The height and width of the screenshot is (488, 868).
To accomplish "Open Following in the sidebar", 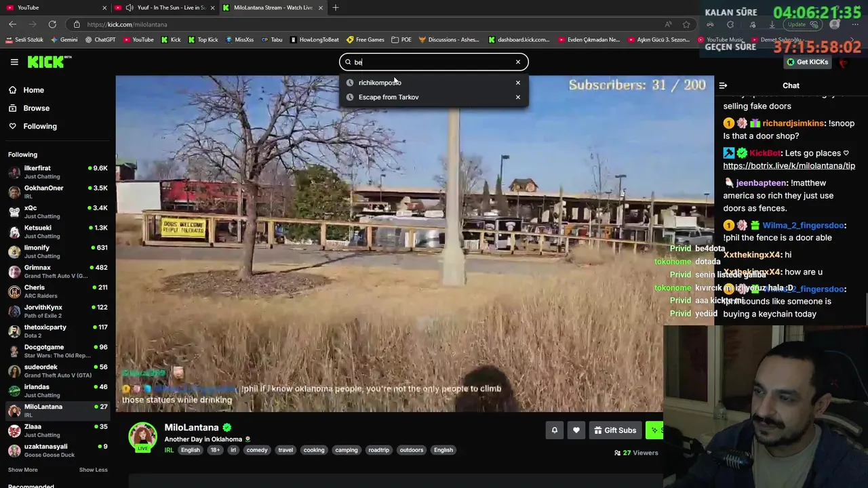I will click(x=32, y=126).
